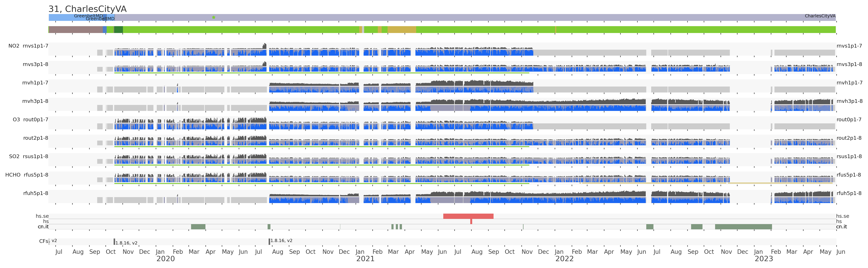Click the left hs.se row label
Image resolution: width=868 pixels, height=268 pixels.
[x=42, y=216]
